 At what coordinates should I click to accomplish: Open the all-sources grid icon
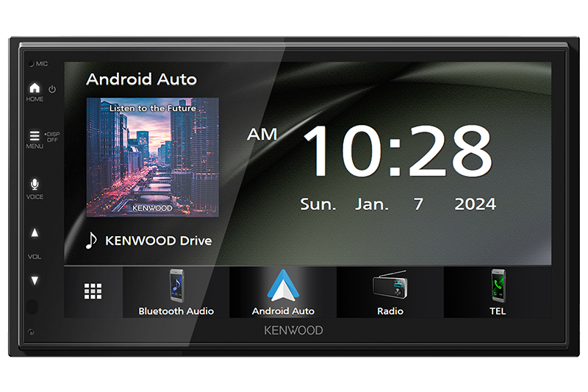pos(93,291)
